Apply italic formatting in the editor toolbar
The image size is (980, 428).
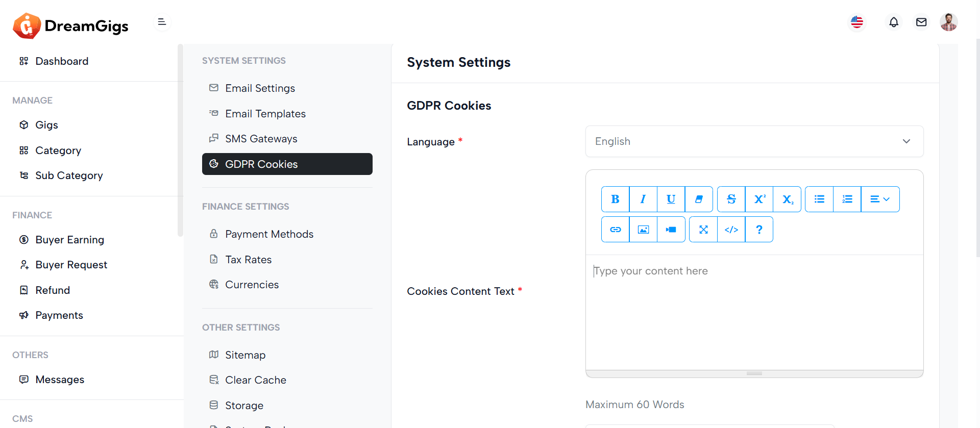[643, 199]
